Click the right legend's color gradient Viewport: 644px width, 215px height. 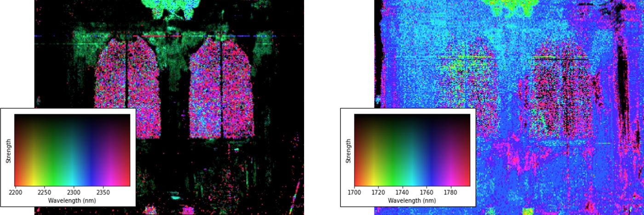pyautogui.click(x=412, y=150)
